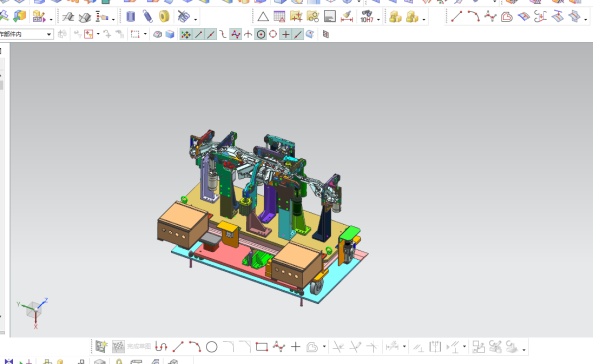Click the sheet metal surface icon

click(x=85, y=17)
